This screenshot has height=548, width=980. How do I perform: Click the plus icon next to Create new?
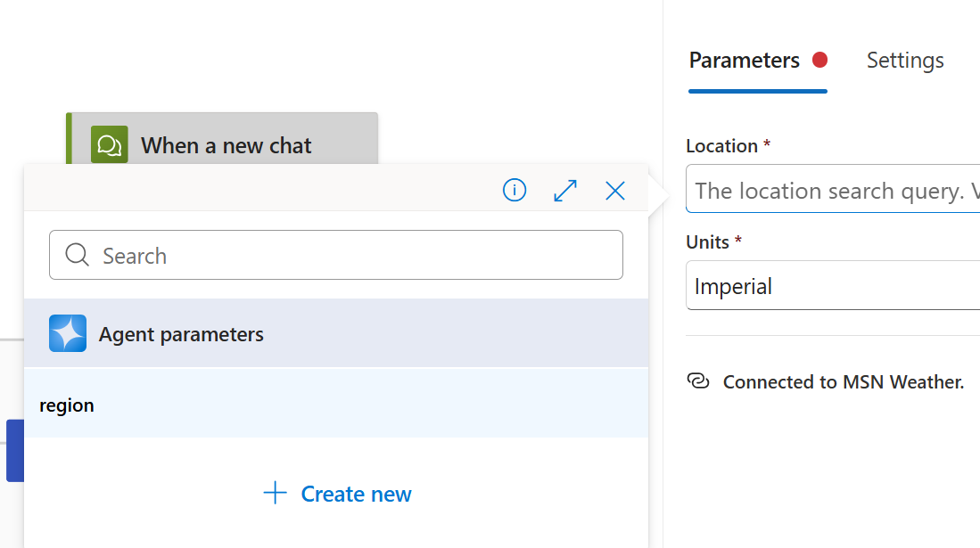(x=274, y=493)
